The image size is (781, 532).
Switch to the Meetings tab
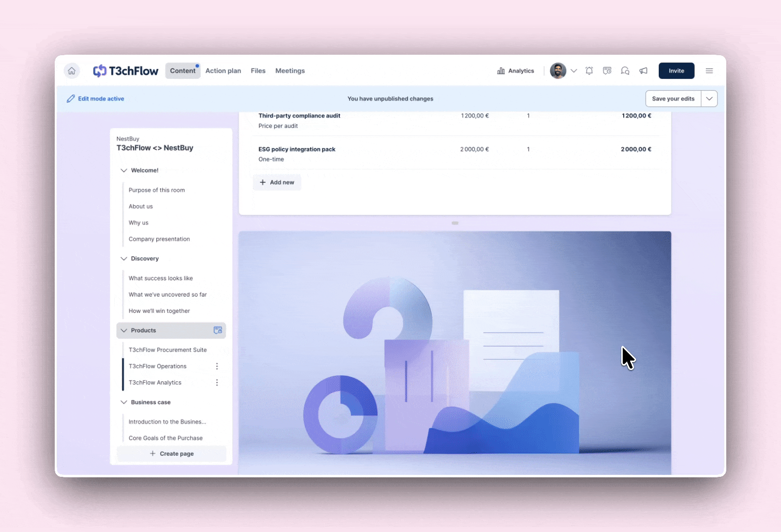click(x=290, y=71)
